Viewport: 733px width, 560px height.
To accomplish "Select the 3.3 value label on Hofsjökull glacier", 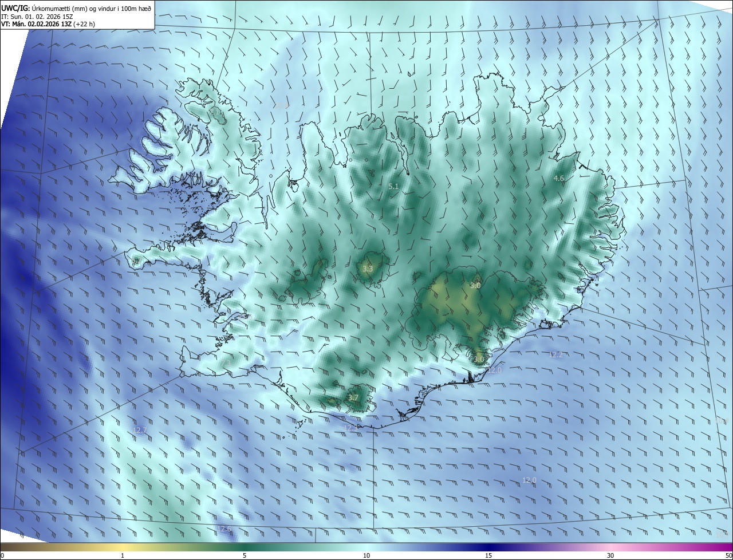I will pos(368,269).
